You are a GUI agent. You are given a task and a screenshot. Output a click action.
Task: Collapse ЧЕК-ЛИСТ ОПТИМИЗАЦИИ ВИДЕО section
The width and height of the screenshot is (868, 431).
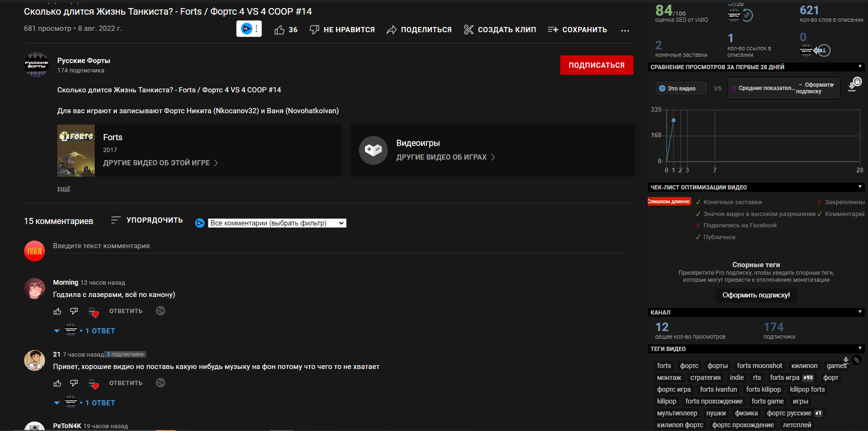point(860,187)
